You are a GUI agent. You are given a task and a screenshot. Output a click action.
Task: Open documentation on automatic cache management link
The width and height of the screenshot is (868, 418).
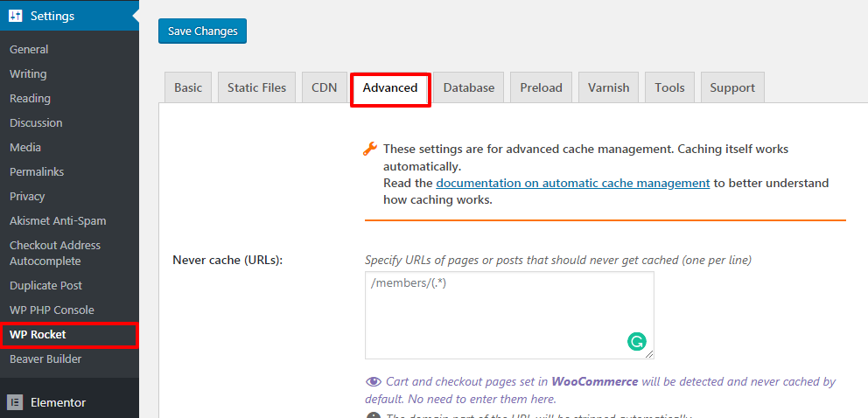(573, 183)
